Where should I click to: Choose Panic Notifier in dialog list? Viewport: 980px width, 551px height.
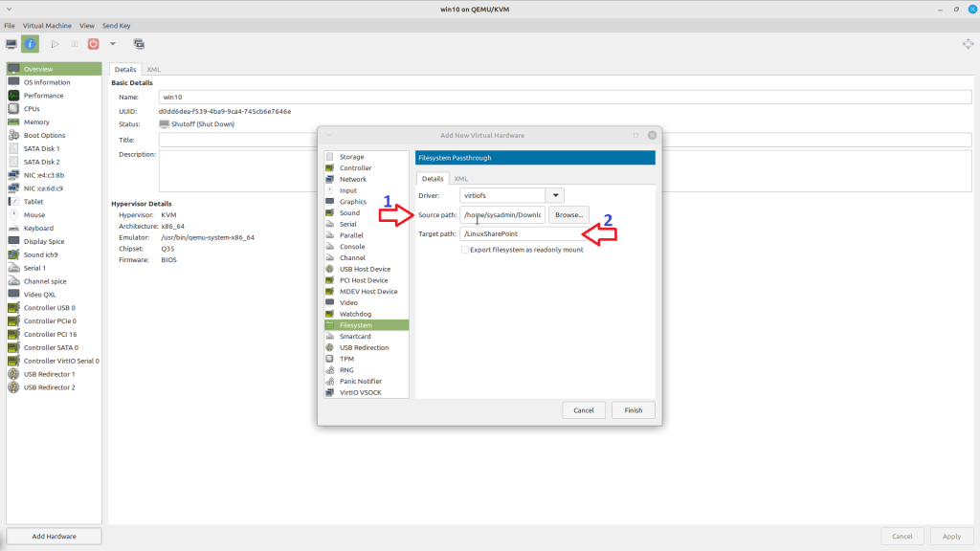pos(367,381)
